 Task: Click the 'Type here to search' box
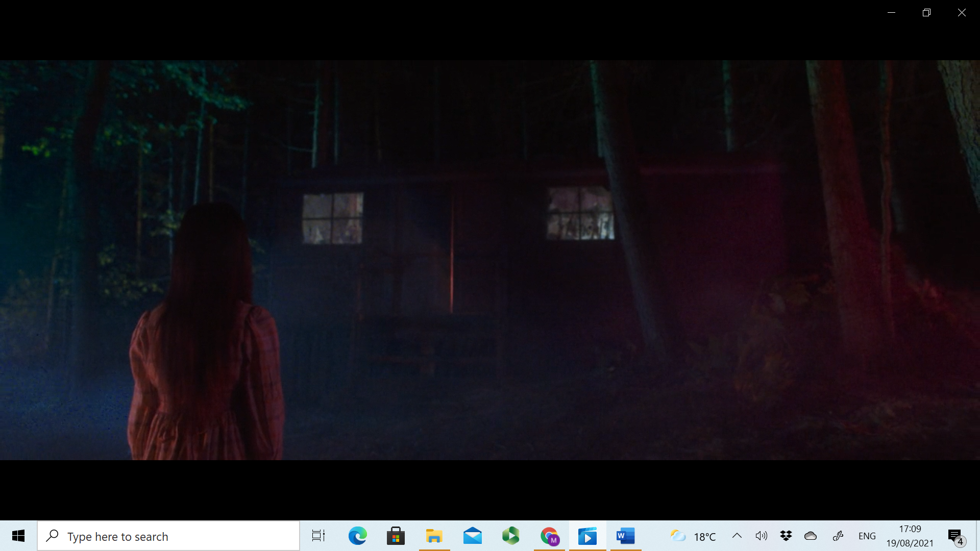coord(168,536)
